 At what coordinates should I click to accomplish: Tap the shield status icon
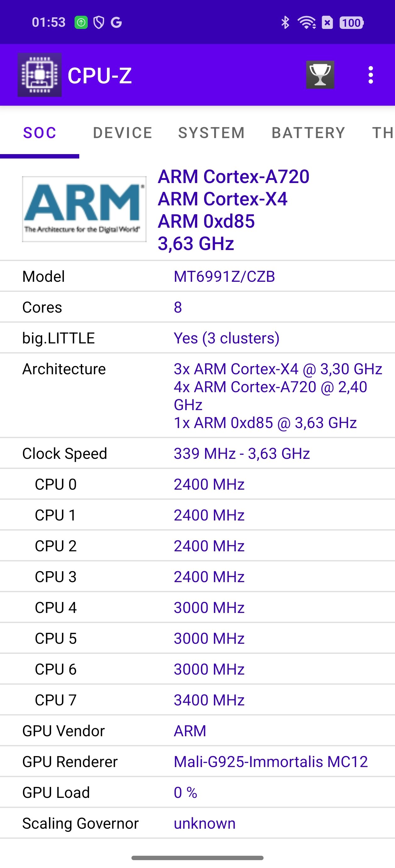[98, 23]
